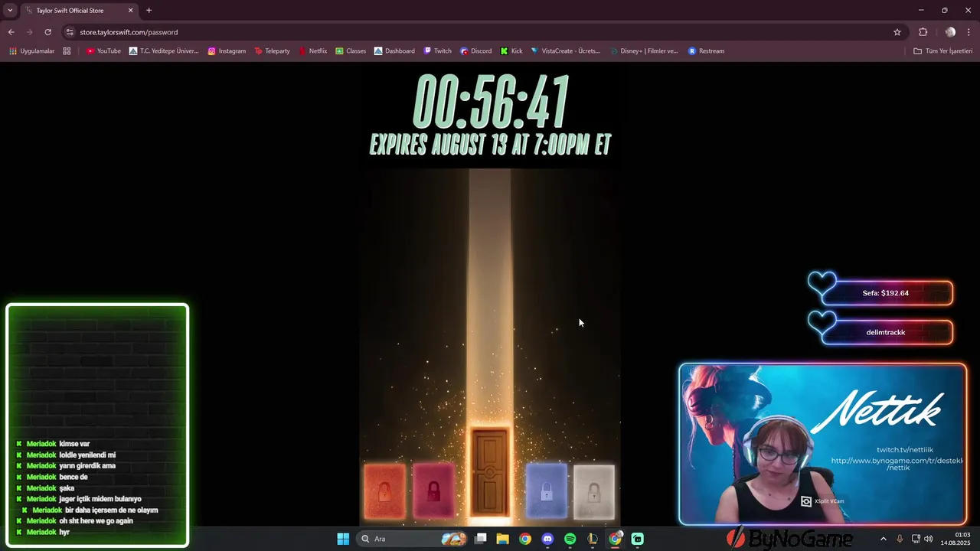
Task: Bookmark this page with the star icon
Action: (897, 32)
